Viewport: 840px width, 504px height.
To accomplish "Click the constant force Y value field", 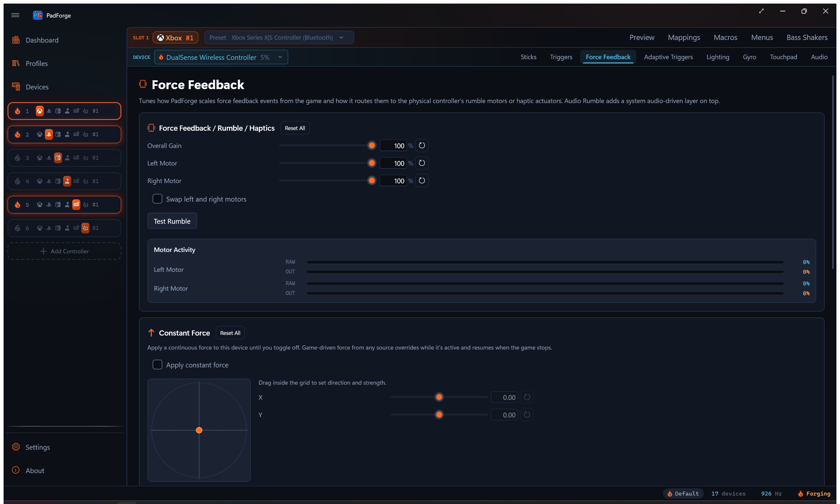I will (x=505, y=415).
